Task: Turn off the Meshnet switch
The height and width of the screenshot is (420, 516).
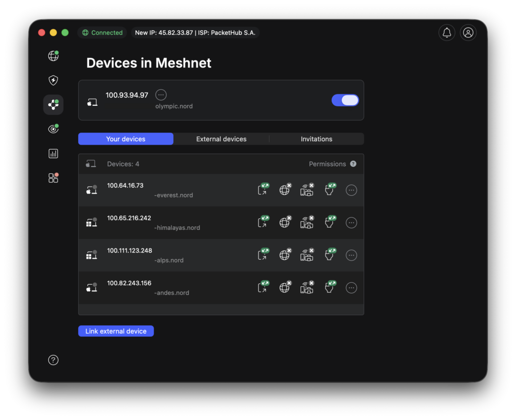Action: (345, 100)
